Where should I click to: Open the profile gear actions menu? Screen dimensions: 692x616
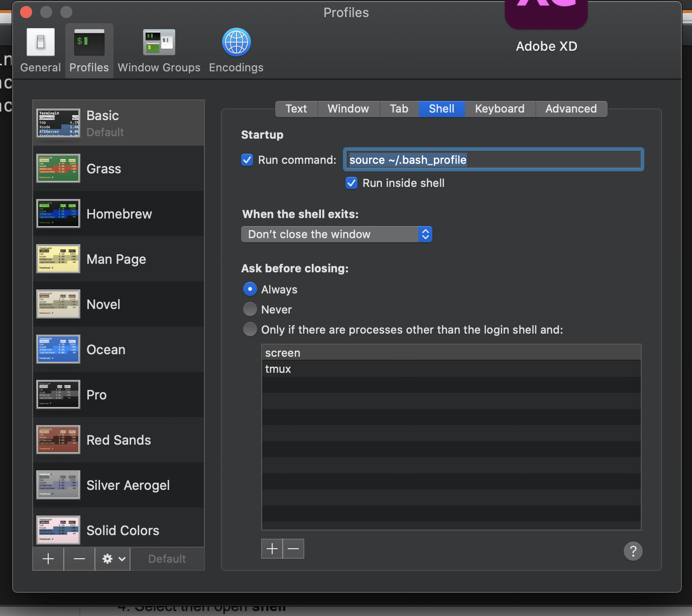point(113,559)
